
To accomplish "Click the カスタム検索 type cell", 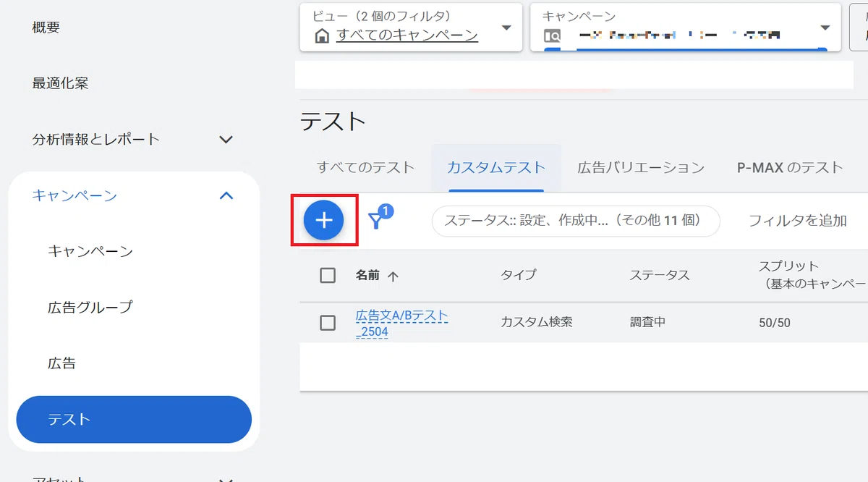I will click(x=537, y=322).
